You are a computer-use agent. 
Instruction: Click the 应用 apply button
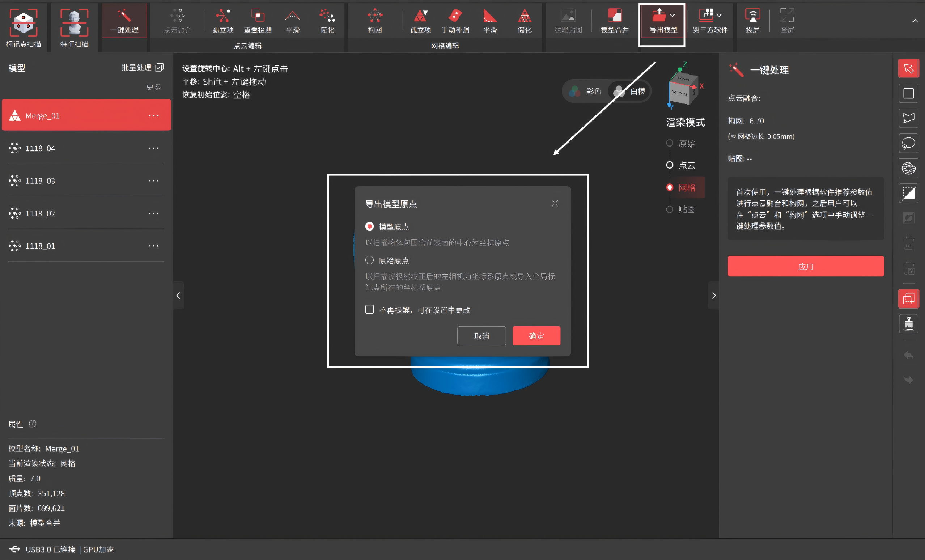click(x=806, y=266)
